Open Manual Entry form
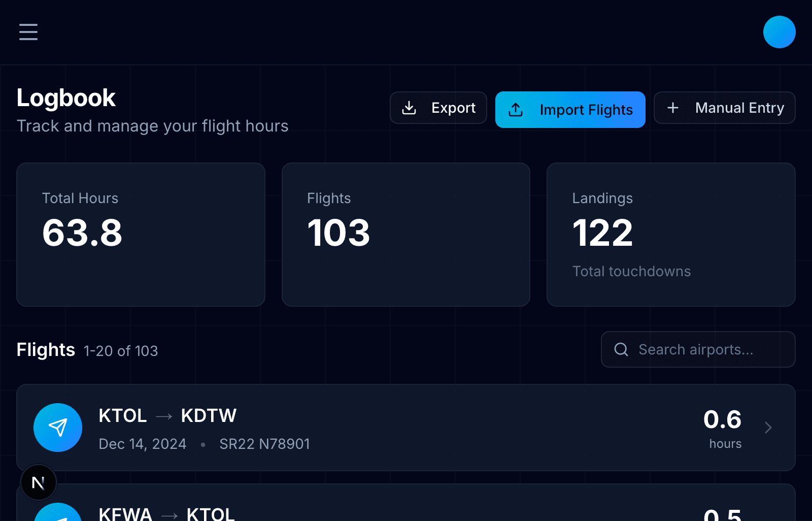Screen dimensions: 812x521 point(724,108)
